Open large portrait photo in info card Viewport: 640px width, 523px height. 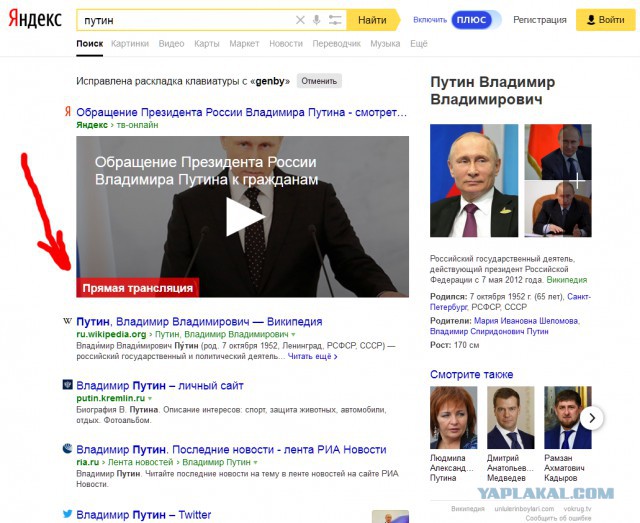click(x=474, y=180)
